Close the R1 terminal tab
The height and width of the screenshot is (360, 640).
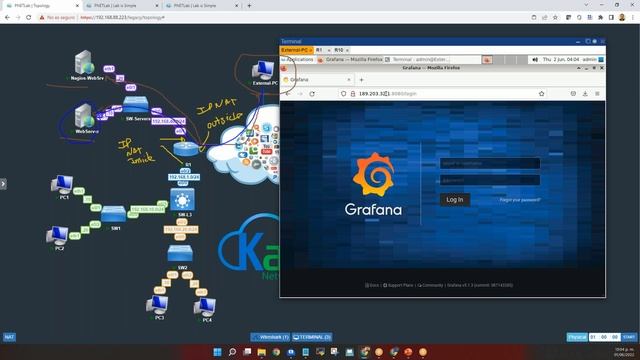tap(329, 50)
